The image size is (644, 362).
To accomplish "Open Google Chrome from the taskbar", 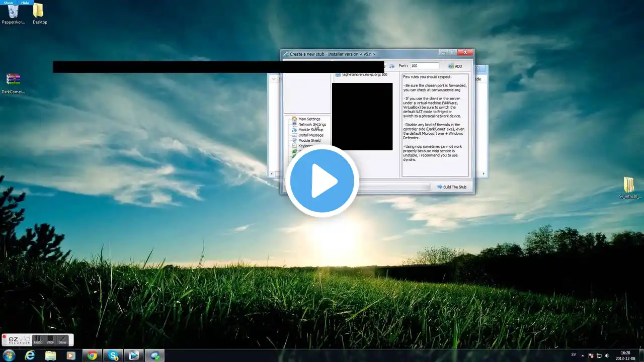I will (92, 355).
